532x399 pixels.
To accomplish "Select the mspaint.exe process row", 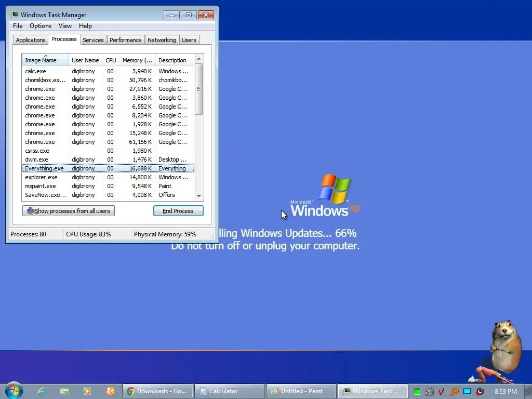I will click(108, 186).
